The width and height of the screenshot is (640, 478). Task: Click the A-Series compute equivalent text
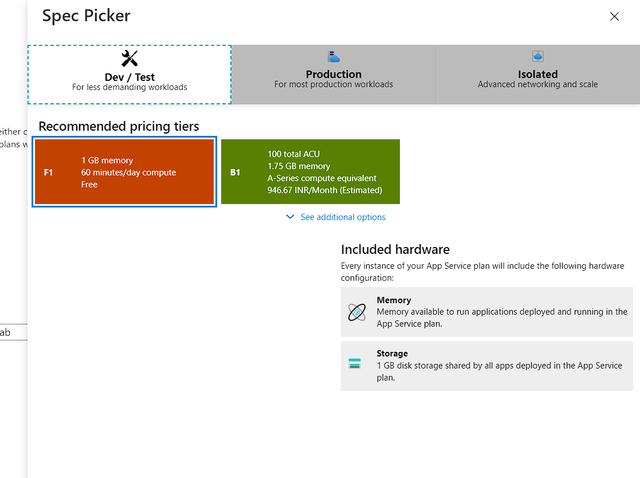(322, 178)
